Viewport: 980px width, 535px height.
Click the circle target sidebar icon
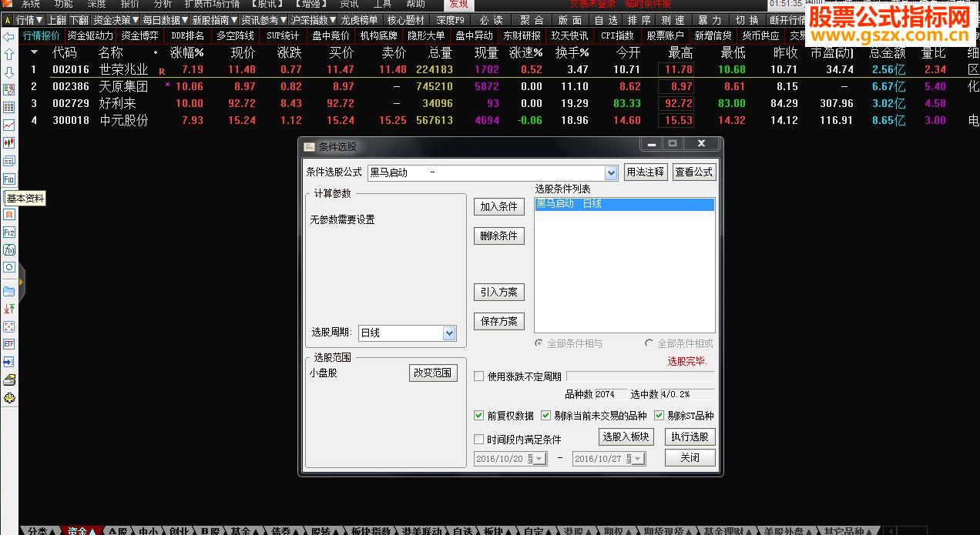click(9, 267)
